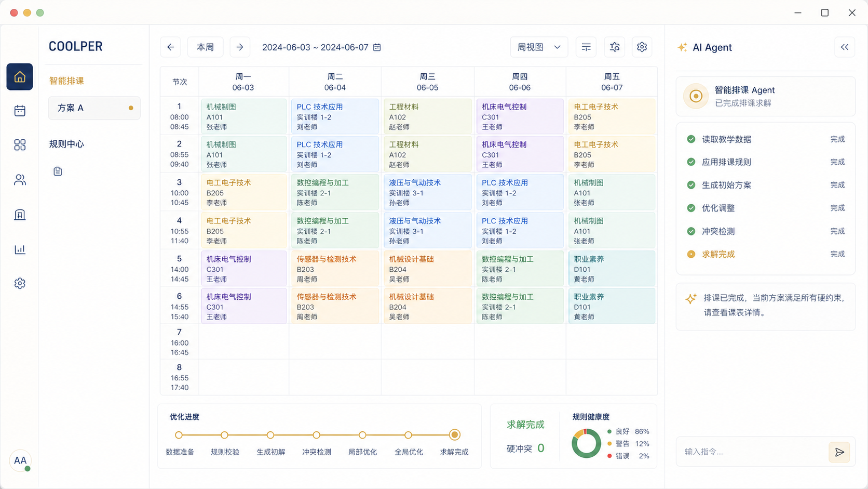The height and width of the screenshot is (489, 868).
Task: Click the orange status dot beside 求解完成
Action: tap(691, 254)
